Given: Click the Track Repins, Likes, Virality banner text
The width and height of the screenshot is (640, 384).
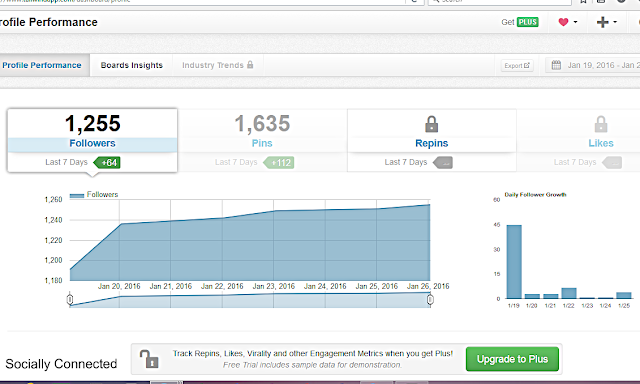Looking at the screenshot, I should click(313, 353).
